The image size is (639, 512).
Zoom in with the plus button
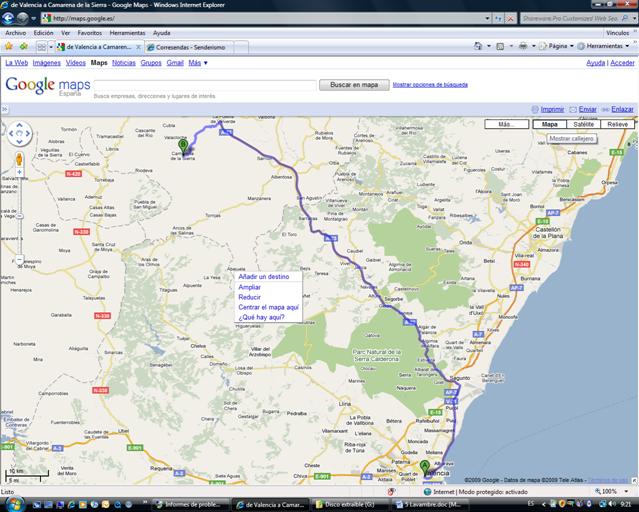(x=19, y=172)
